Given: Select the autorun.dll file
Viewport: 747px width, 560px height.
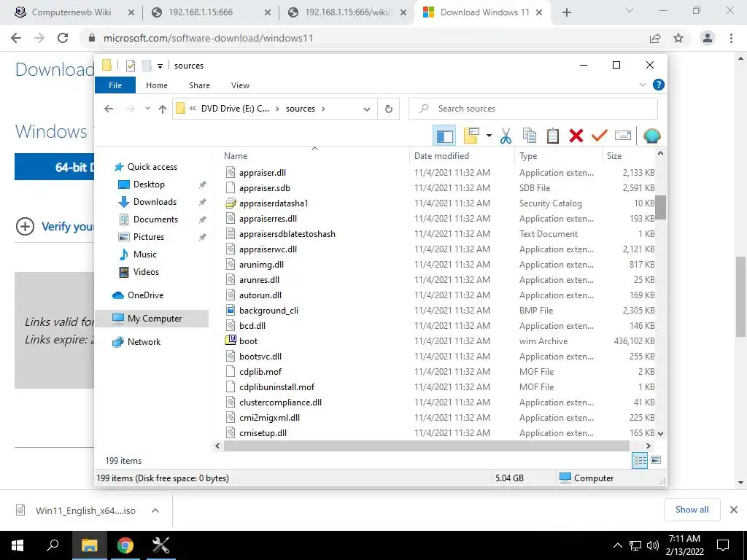Looking at the screenshot, I should 260,295.
